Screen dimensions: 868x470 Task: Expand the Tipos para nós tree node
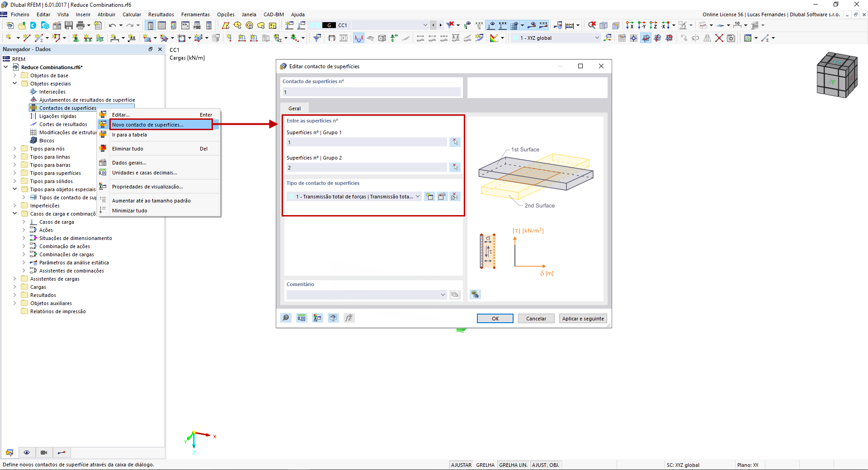(15, 149)
